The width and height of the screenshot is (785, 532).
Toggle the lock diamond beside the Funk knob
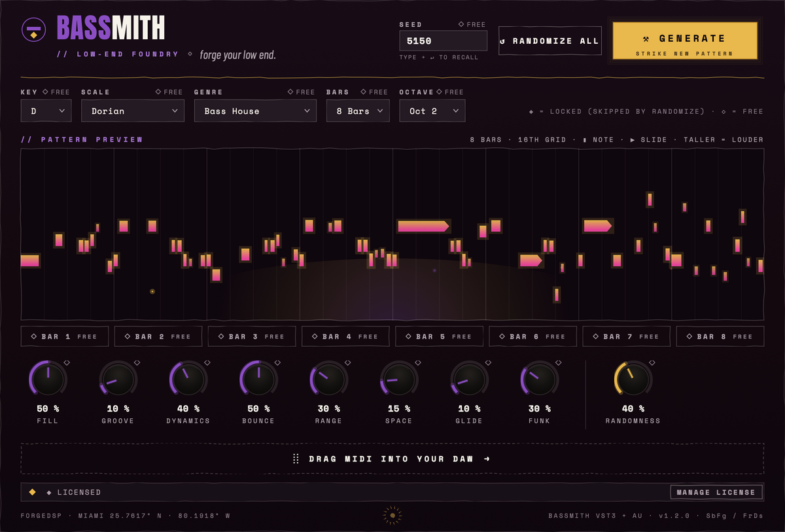(558, 362)
